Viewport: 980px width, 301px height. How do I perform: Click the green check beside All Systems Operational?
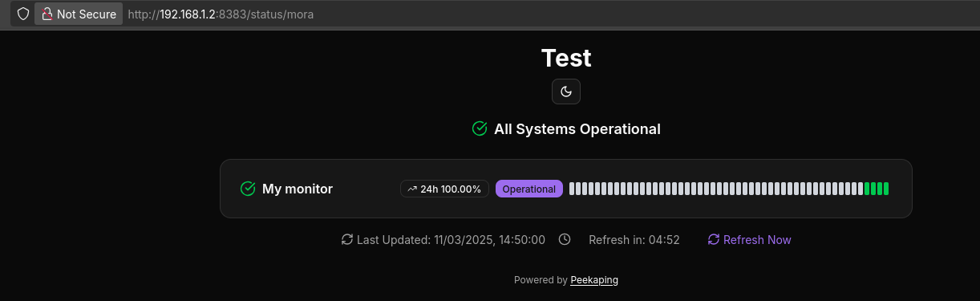[480, 128]
